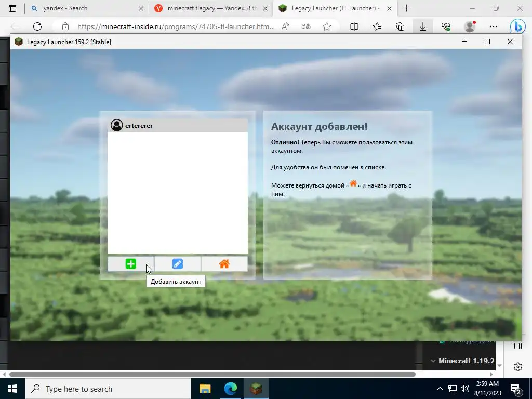Click the Edge sidebar toggle panel icon
The image size is (532, 399).
[518, 345]
